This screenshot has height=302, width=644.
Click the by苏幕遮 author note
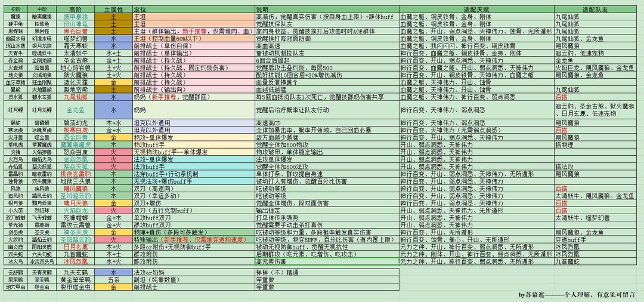click(577, 295)
